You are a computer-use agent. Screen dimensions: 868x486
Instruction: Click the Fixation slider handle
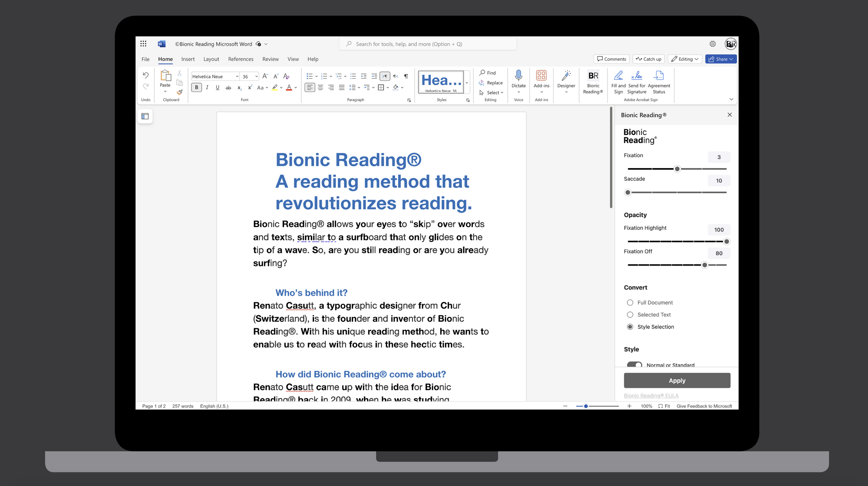point(677,169)
